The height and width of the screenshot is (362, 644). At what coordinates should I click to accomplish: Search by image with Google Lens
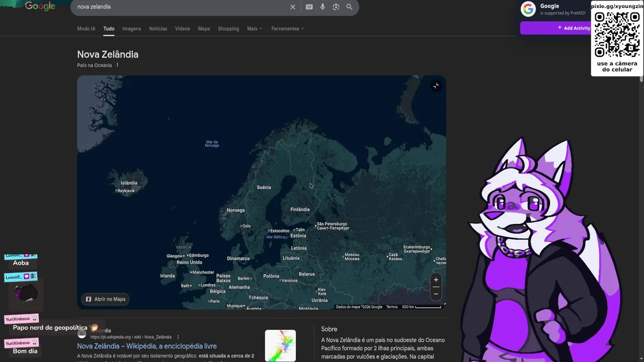(336, 7)
